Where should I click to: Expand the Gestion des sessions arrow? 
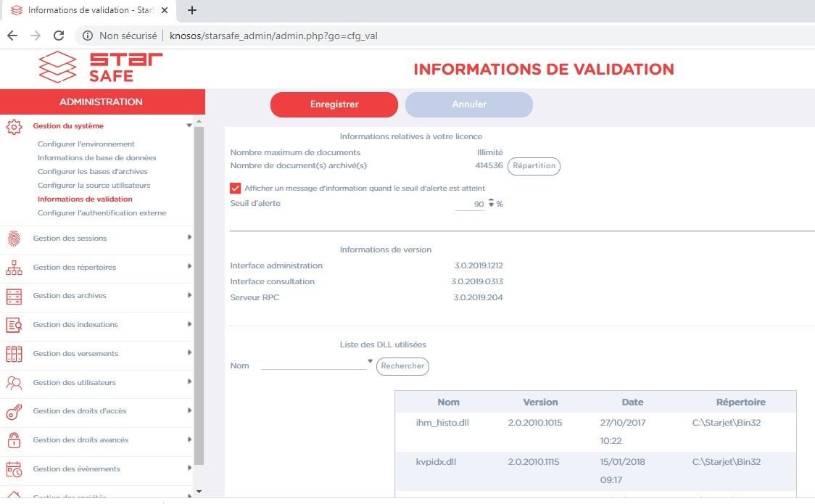point(189,237)
